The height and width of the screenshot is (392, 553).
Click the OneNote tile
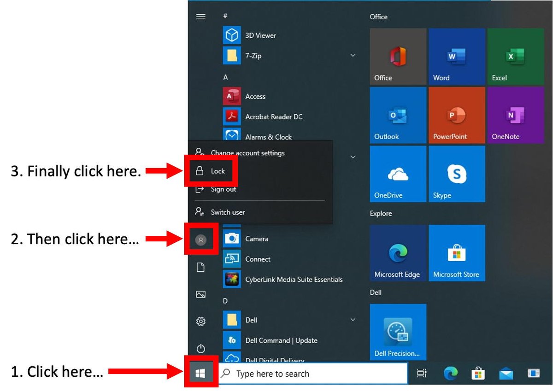[x=515, y=115]
